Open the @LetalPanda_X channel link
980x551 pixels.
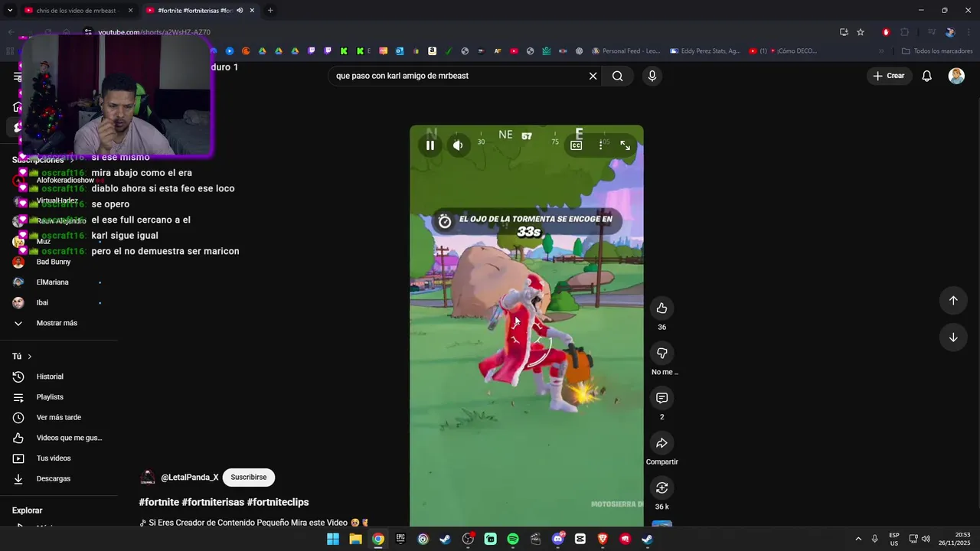tap(189, 478)
